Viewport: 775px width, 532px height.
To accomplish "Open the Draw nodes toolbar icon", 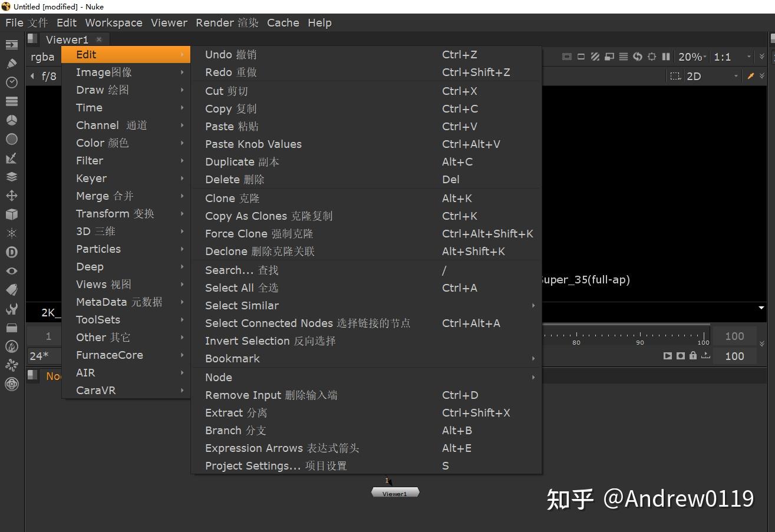I will pyautogui.click(x=11, y=64).
